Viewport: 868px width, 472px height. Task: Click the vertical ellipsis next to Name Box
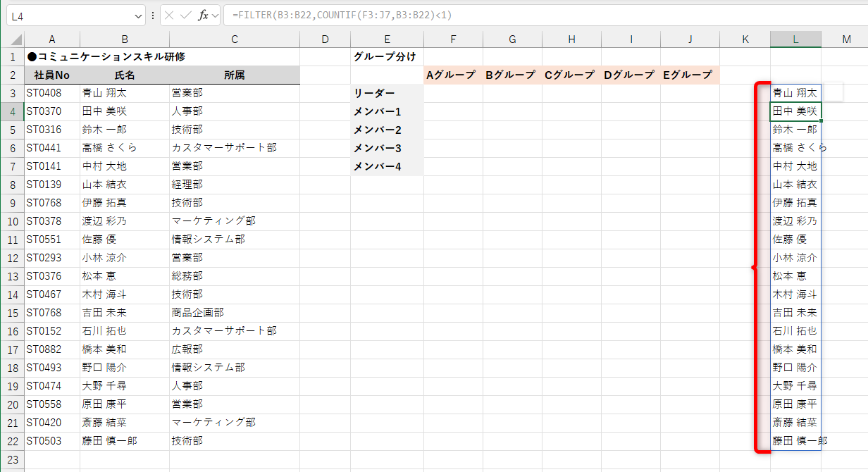(153, 14)
